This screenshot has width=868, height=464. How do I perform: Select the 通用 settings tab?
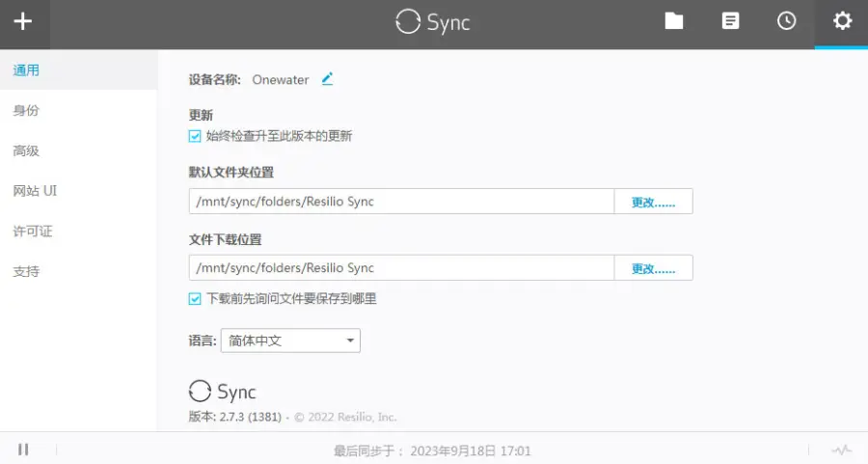[x=79, y=70]
